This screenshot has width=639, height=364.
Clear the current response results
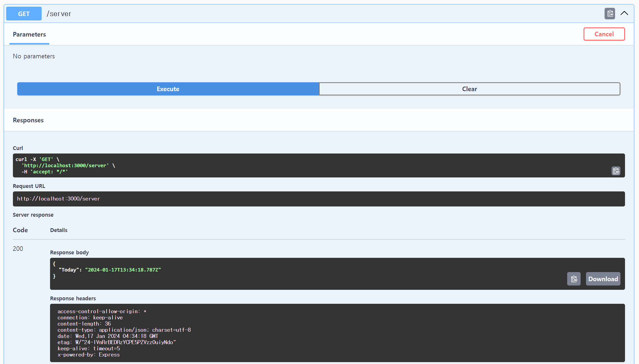[469, 89]
